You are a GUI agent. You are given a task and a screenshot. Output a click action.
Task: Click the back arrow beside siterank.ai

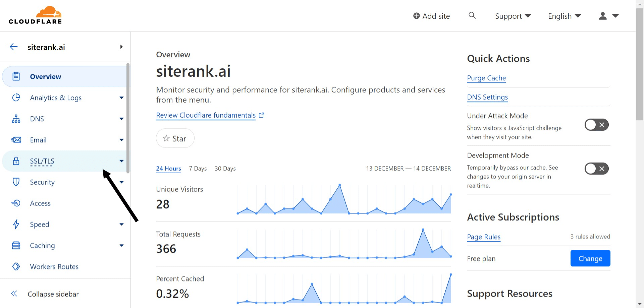point(14,47)
